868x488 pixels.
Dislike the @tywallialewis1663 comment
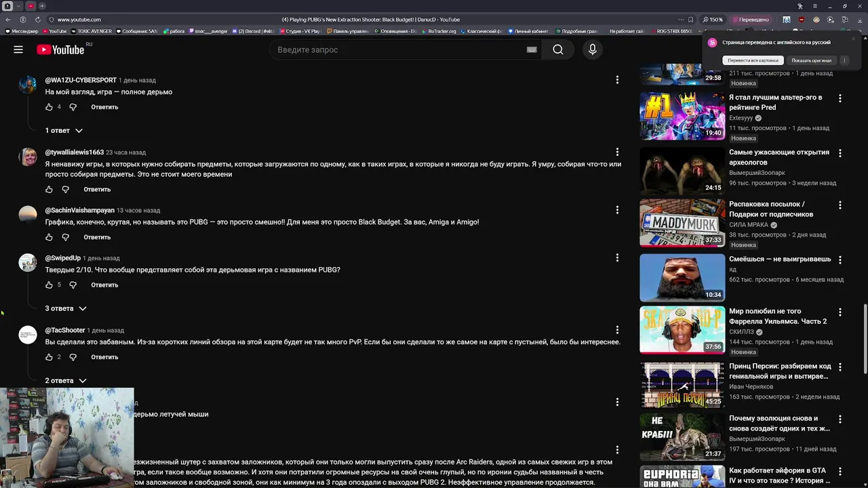(65, 190)
